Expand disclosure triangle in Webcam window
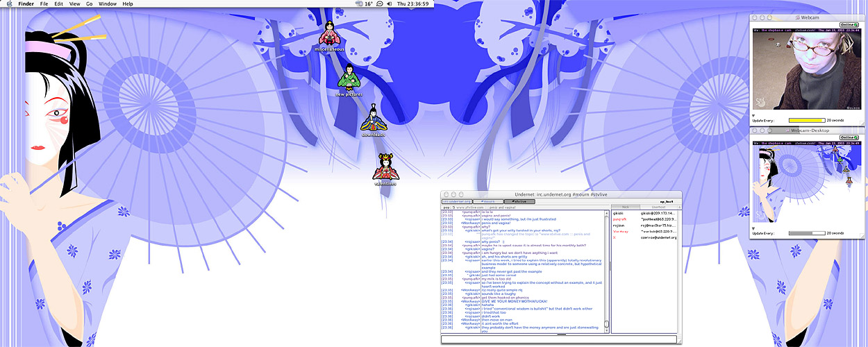868x347 pixels. pyautogui.click(x=754, y=115)
